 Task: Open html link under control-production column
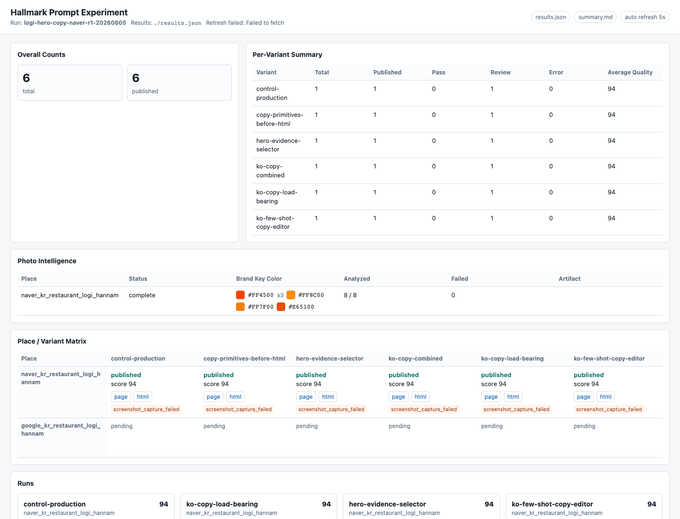pos(143,397)
